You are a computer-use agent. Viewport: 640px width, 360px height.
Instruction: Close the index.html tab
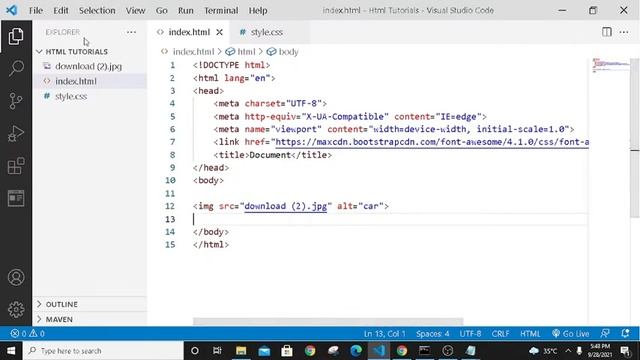(x=219, y=32)
